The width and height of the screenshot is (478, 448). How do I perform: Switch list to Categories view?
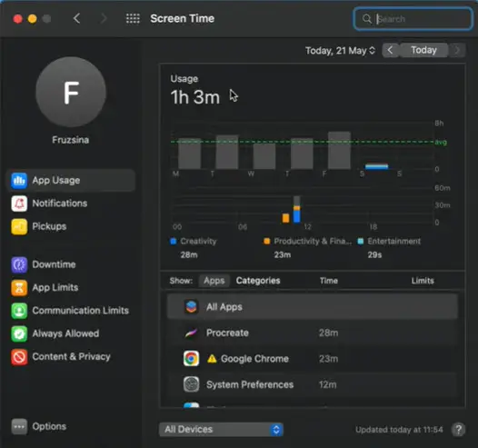point(258,281)
